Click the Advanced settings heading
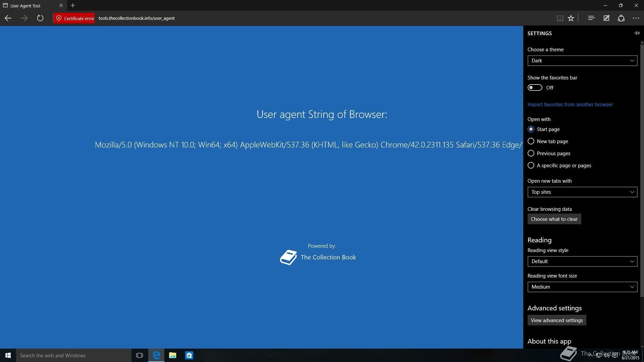The height and width of the screenshot is (362, 644). [x=554, y=308]
